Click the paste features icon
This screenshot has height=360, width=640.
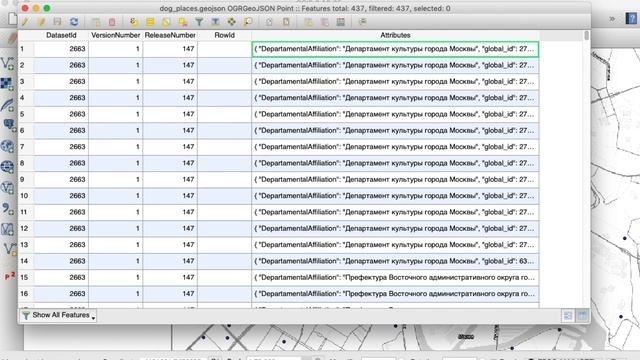286,22
